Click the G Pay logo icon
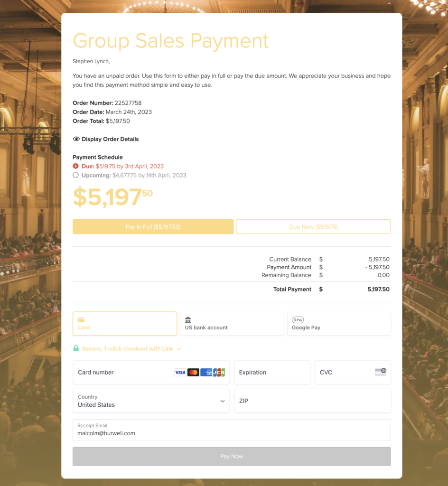The width and height of the screenshot is (448, 486). click(x=298, y=320)
